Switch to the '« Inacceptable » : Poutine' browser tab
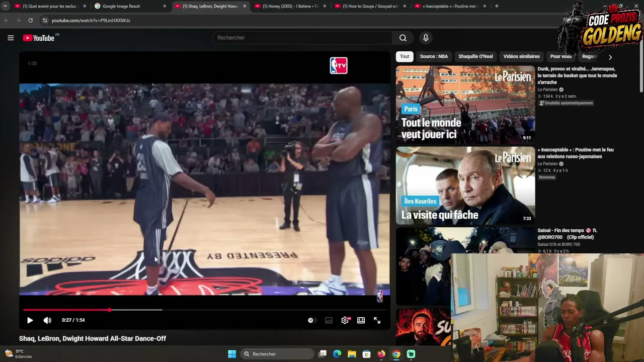 coord(450,6)
